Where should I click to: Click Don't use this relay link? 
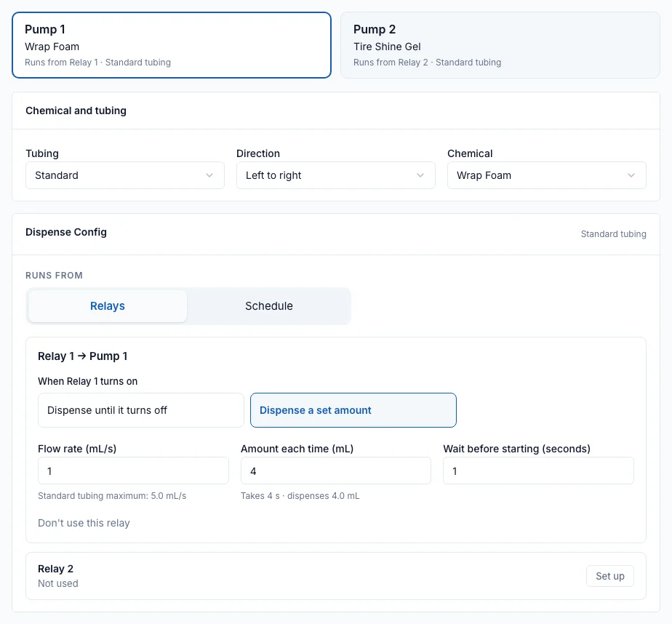(84, 523)
